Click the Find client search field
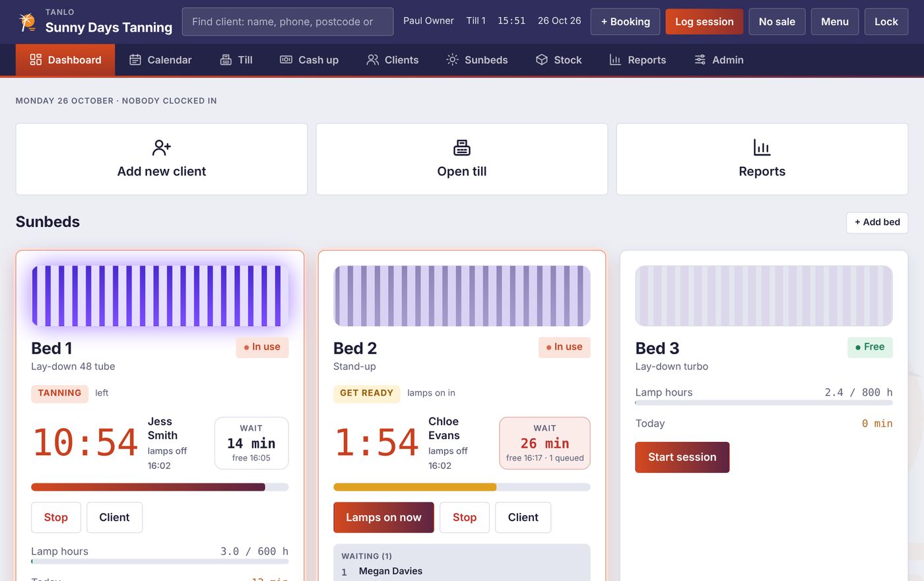924x581 pixels. 288,22
